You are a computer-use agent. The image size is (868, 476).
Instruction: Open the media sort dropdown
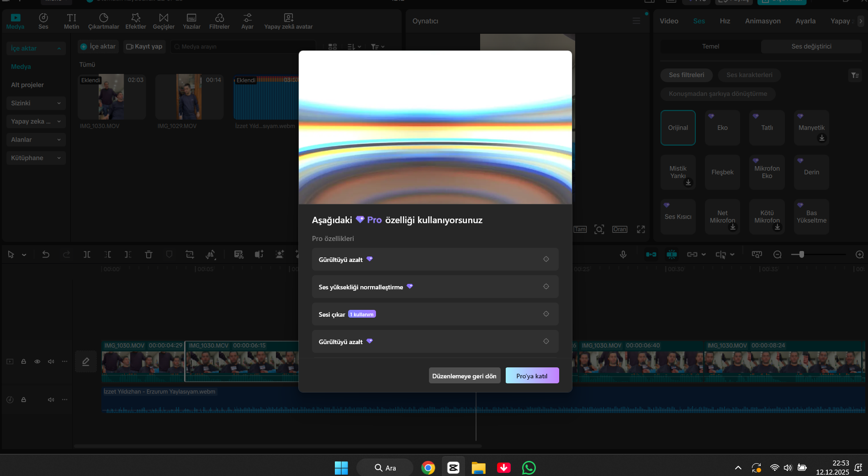pyautogui.click(x=354, y=47)
